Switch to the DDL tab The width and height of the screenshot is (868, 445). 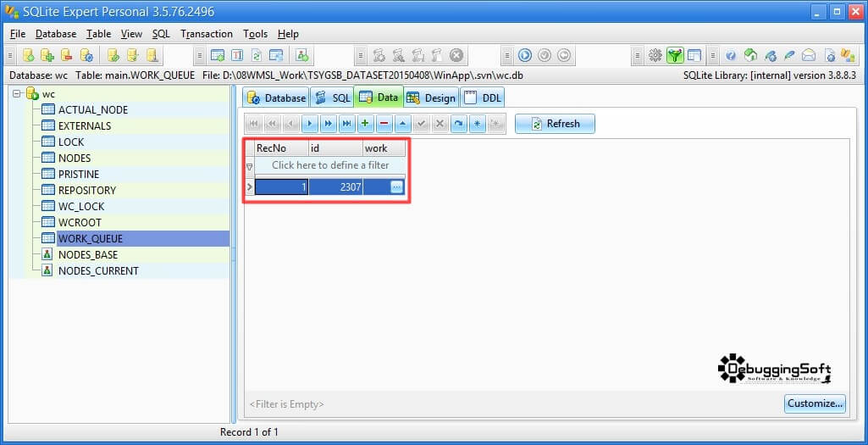pos(482,98)
